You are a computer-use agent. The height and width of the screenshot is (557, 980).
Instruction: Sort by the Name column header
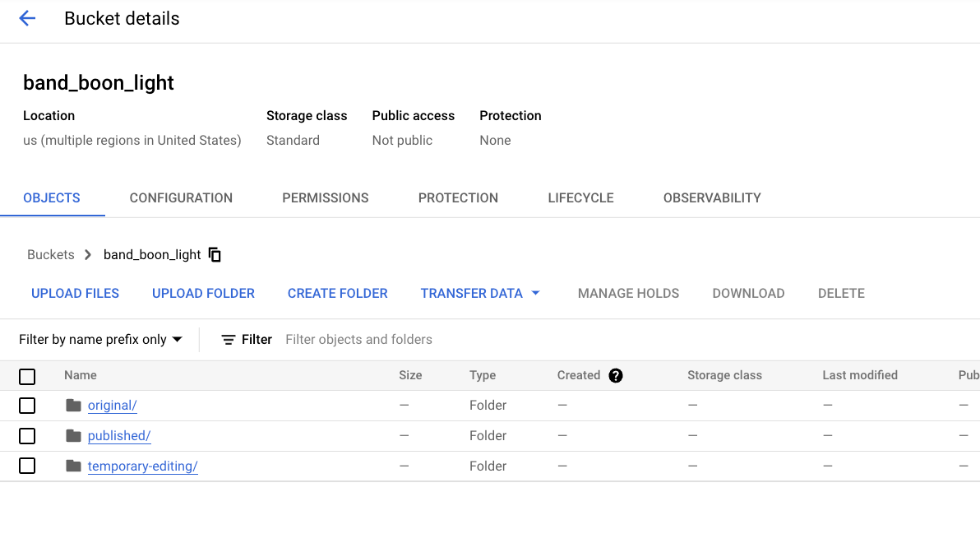tap(80, 375)
